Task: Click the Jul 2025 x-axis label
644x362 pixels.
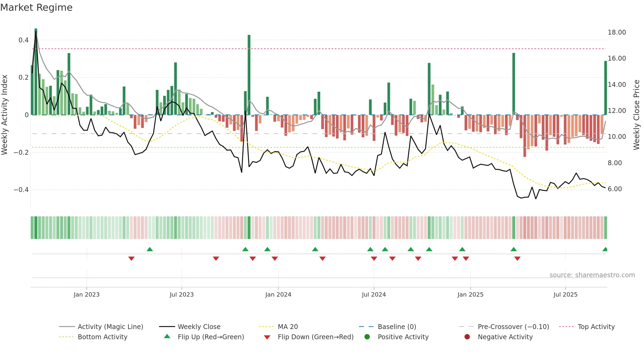Action: click(565, 294)
